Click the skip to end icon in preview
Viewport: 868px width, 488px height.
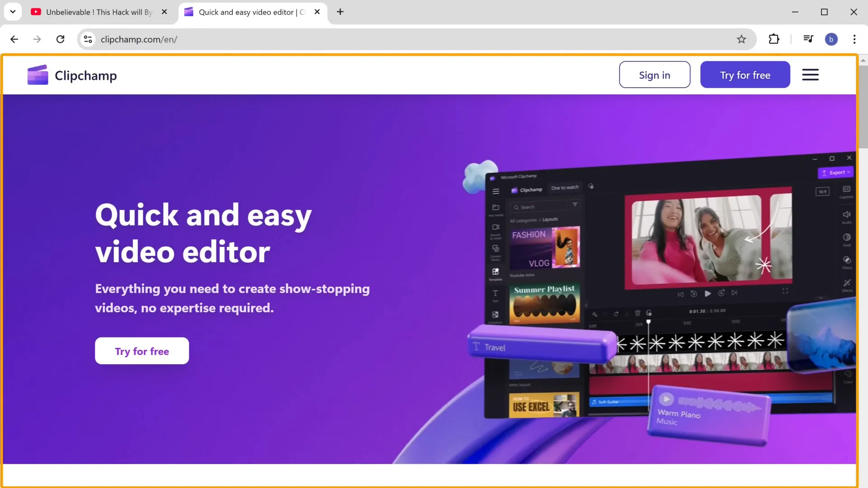pyautogui.click(x=735, y=293)
